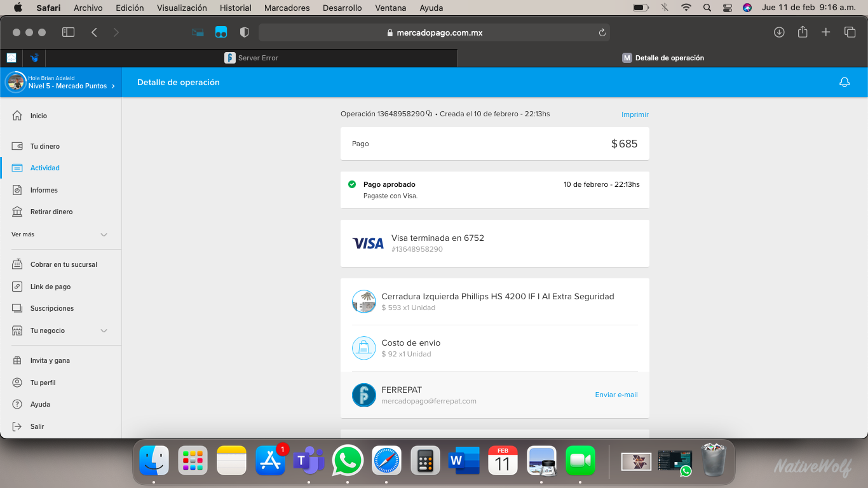Image resolution: width=868 pixels, height=488 pixels.
Task: Click the Visa terminada en 6752 text
Action: pyautogui.click(x=438, y=238)
